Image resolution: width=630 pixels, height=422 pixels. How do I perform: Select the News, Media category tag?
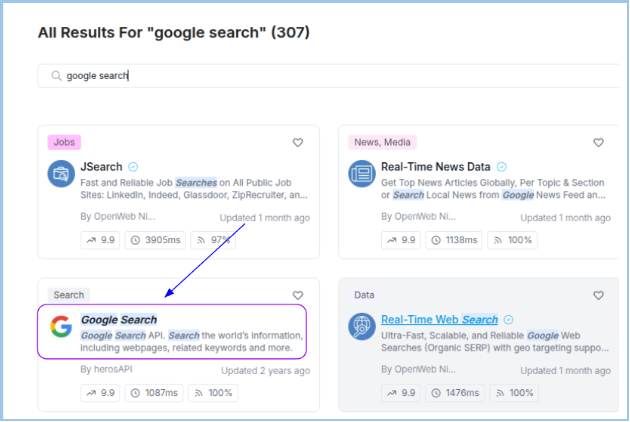(384, 142)
